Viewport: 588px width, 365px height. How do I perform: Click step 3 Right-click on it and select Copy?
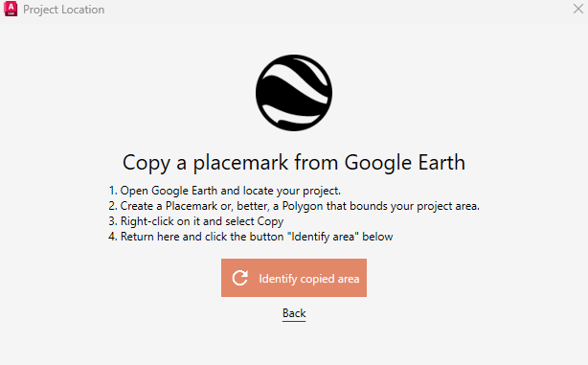[x=196, y=221]
